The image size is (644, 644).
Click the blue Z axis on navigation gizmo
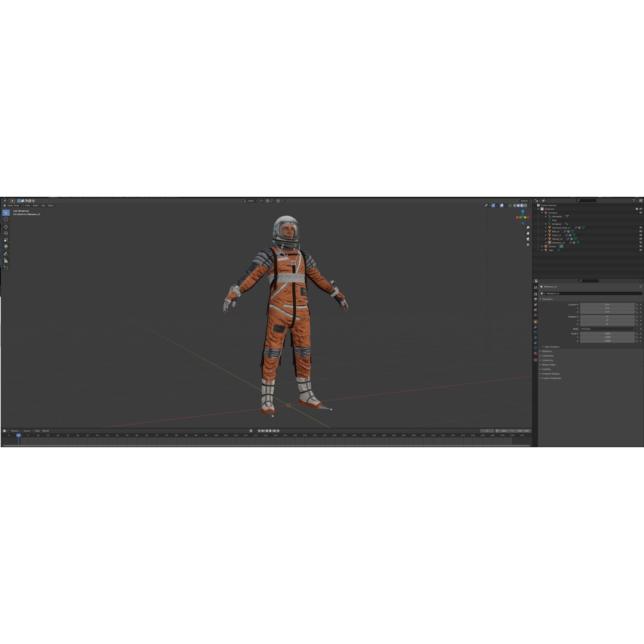(523, 211)
